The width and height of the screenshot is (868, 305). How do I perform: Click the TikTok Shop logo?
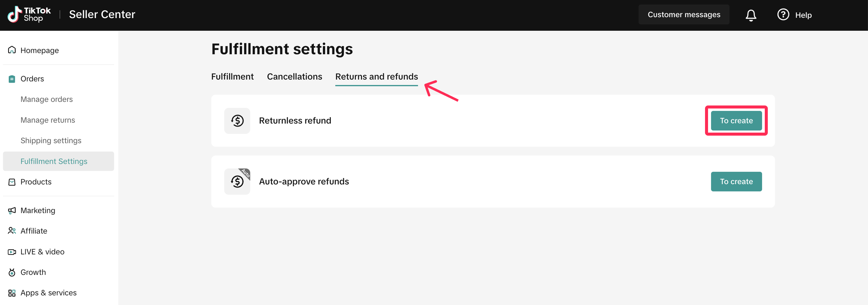coord(29,14)
